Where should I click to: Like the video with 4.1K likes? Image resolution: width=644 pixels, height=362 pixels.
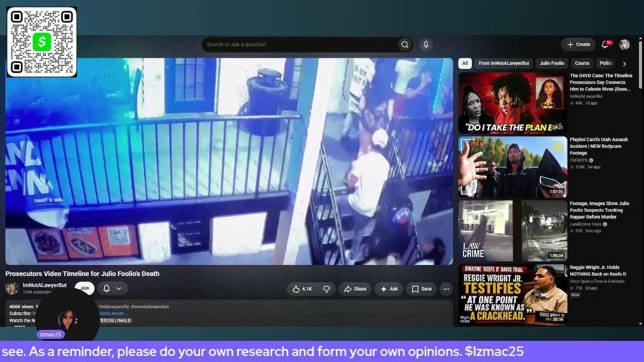(x=302, y=289)
